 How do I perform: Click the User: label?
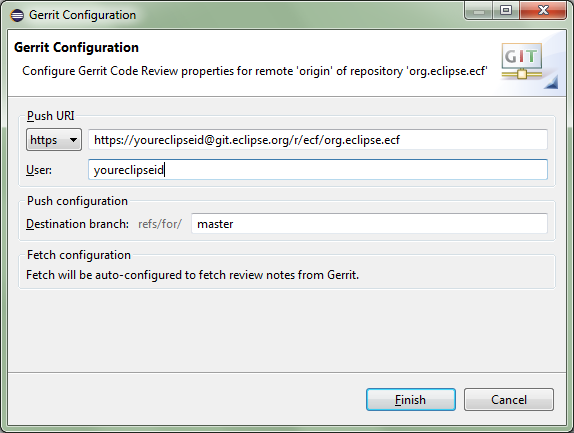point(39,170)
